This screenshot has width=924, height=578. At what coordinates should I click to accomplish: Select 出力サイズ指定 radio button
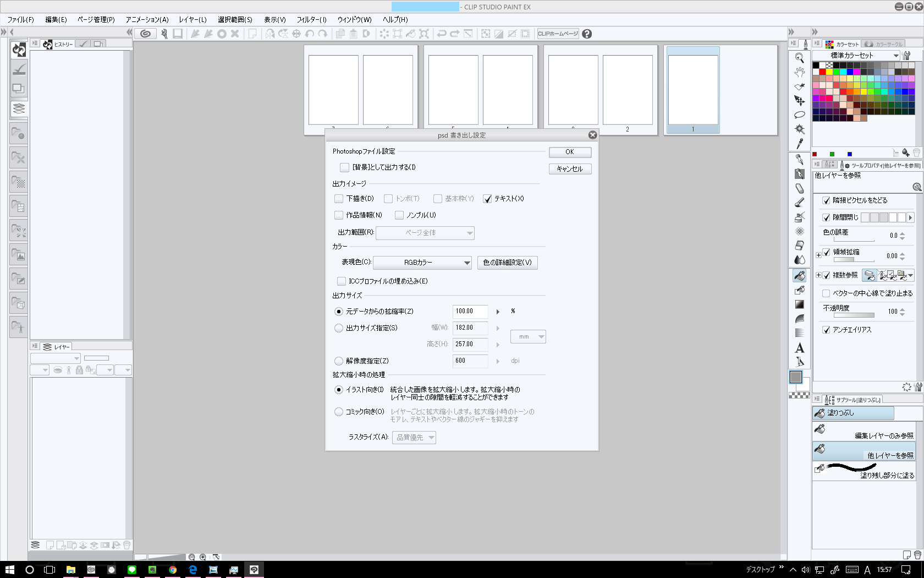click(x=339, y=328)
